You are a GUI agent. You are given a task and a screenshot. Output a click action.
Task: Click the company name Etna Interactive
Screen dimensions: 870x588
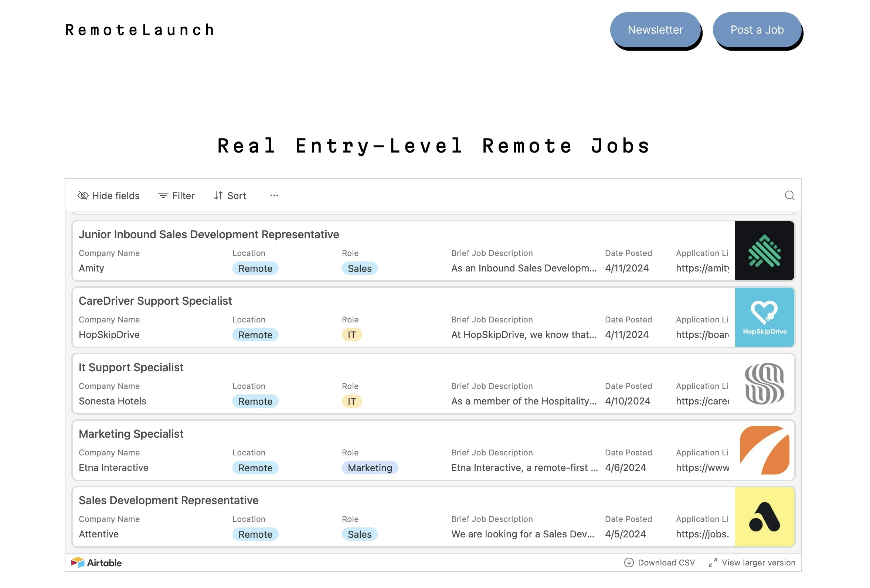[113, 468]
